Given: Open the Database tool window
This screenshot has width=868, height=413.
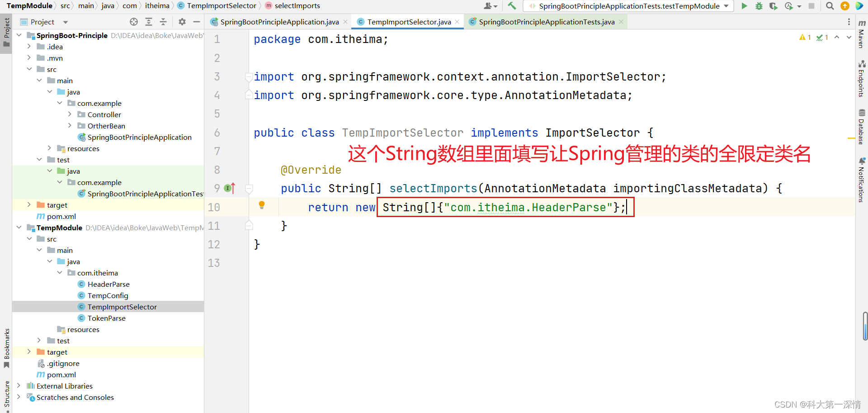Looking at the screenshot, I should pos(862,127).
